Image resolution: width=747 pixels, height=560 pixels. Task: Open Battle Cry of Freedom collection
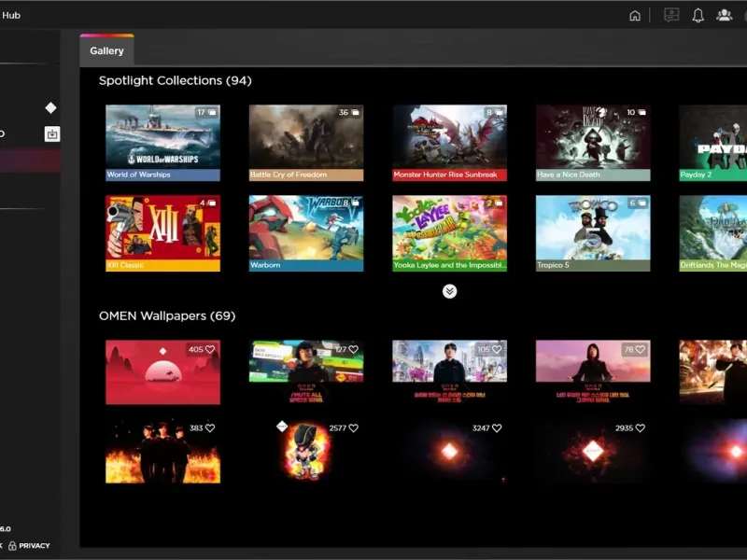point(306,143)
